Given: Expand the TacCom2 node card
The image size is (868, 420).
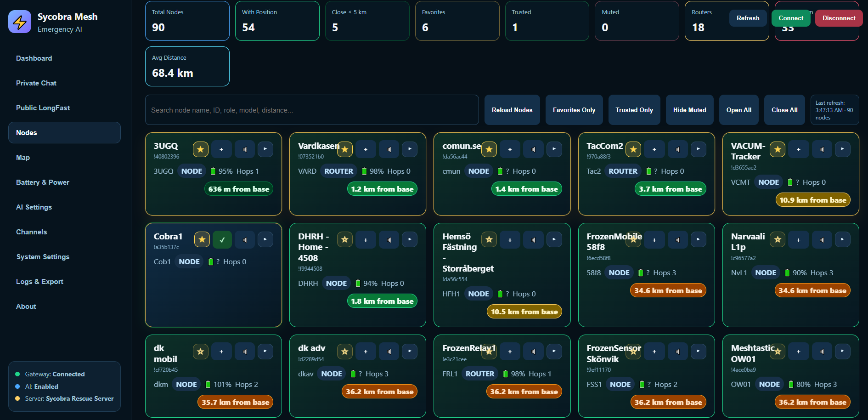Looking at the screenshot, I should click(x=698, y=149).
